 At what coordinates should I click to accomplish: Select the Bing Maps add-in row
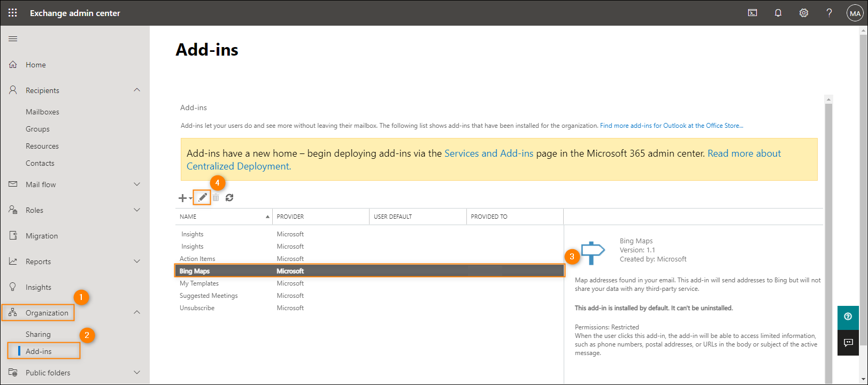[x=370, y=271]
